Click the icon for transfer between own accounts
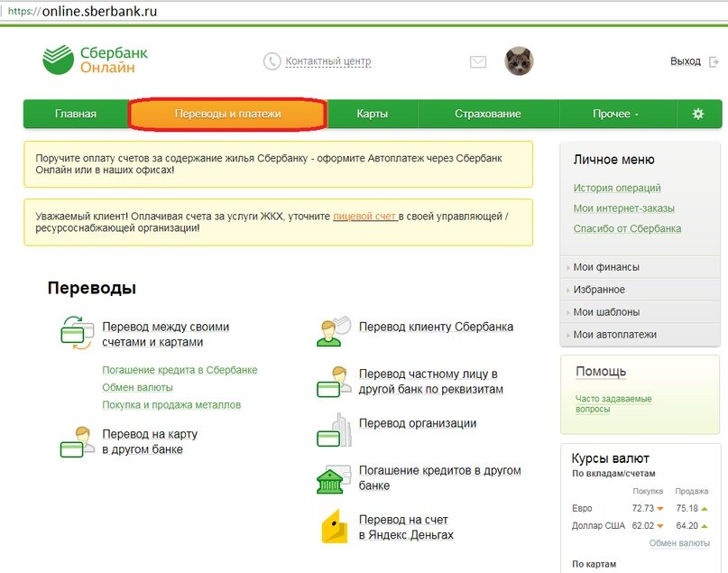 77,333
